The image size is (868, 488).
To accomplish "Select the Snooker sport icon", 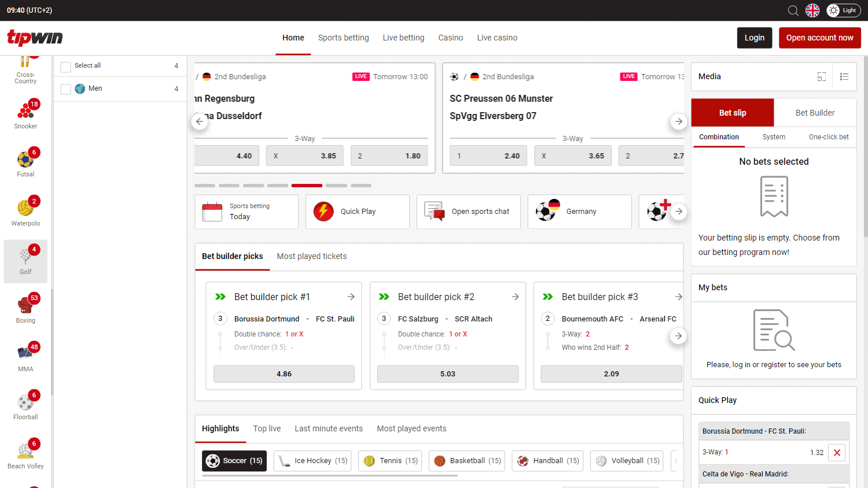I will tap(25, 114).
